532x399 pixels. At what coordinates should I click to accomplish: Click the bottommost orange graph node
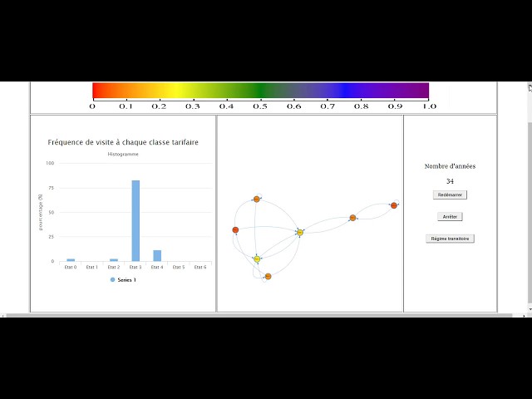(268, 277)
